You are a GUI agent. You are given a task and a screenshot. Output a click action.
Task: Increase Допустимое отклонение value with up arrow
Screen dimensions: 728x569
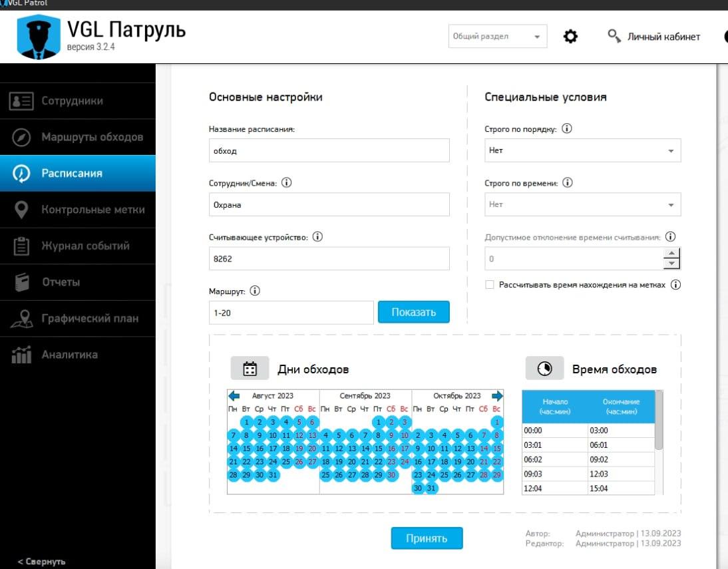pyautogui.click(x=671, y=253)
